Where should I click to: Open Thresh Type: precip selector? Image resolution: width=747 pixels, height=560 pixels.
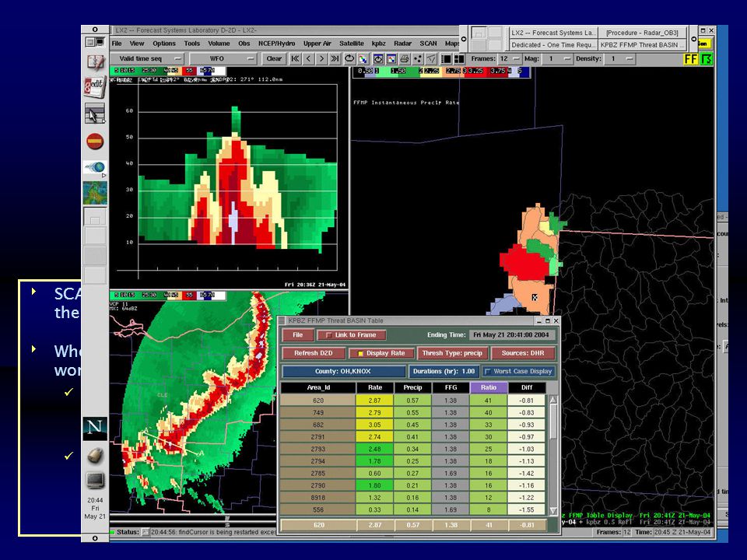452,353
